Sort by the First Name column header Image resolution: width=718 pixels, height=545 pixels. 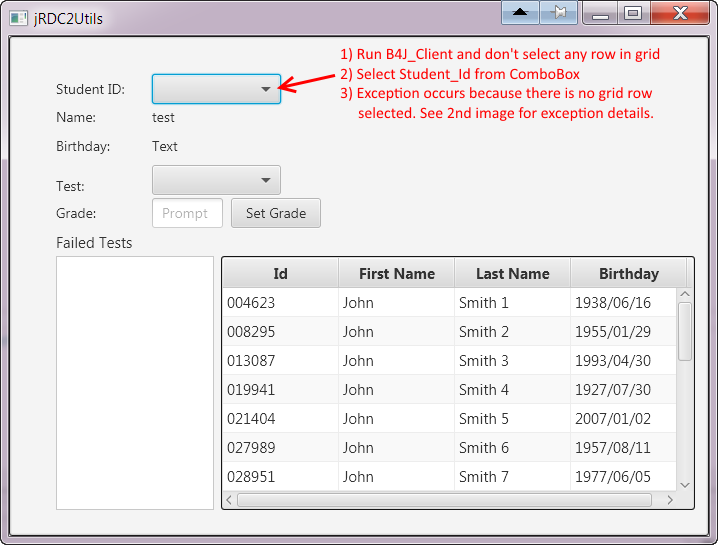point(397,273)
